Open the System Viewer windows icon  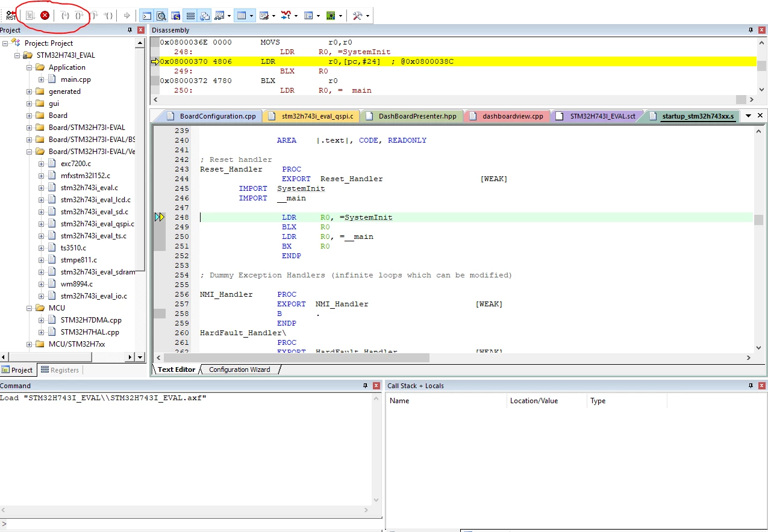331,16
